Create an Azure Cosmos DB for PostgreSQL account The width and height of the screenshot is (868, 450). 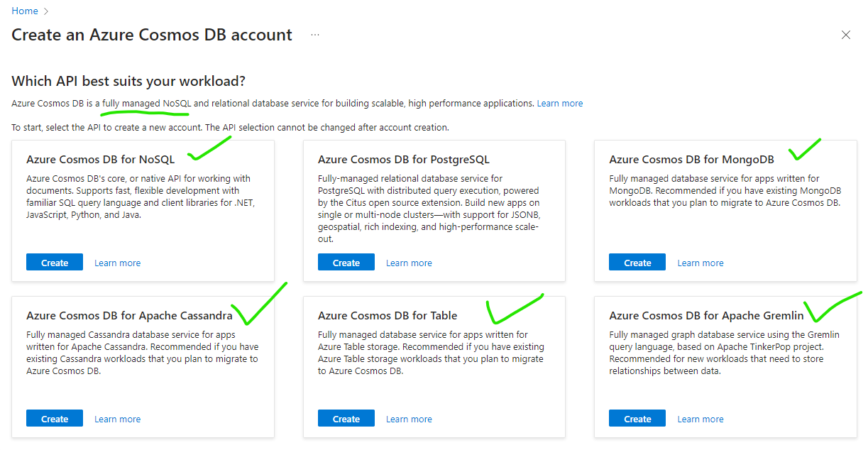tap(346, 262)
